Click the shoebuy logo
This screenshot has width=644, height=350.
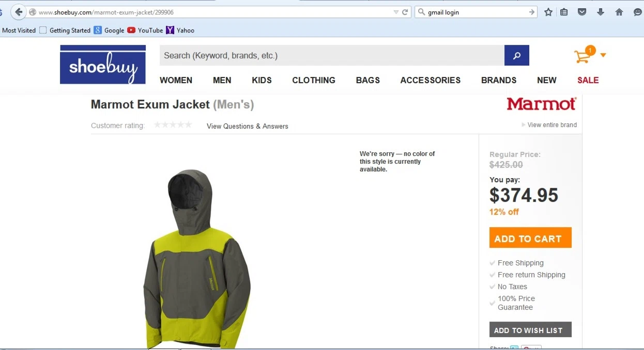click(x=103, y=65)
